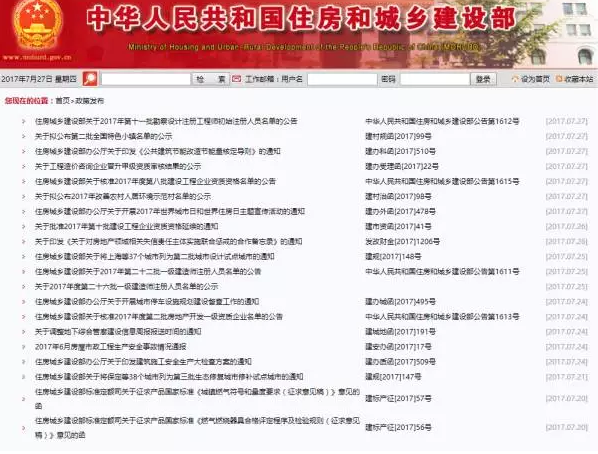Open notice on 保定等38个城市 ecological restoration pilots
This screenshot has width=598, height=454.
tap(169, 377)
